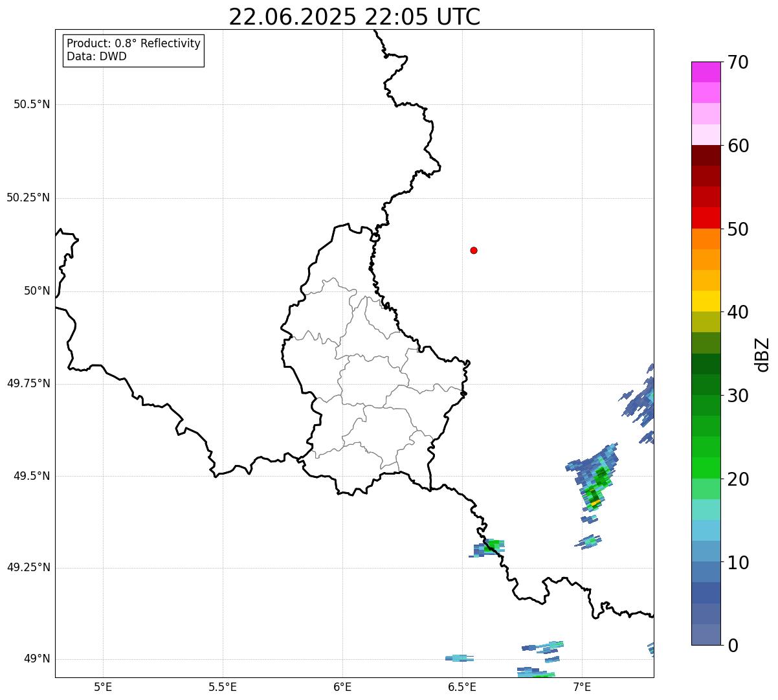Click the 7°E longitude label
Image resolution: width=778 pixels, height=700 pixels.
(582, 686)
